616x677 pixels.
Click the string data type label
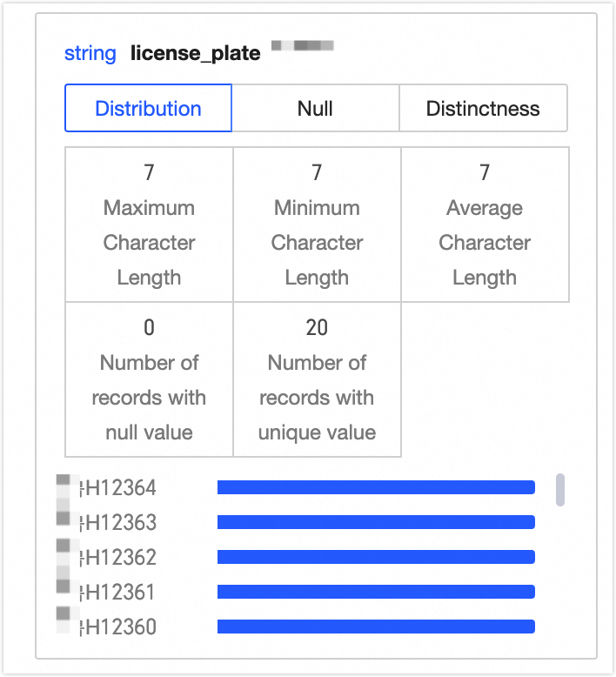[x=90, y=53]
